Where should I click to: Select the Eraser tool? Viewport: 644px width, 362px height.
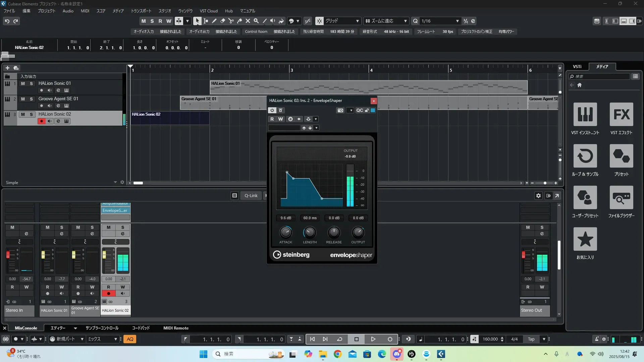222,21
